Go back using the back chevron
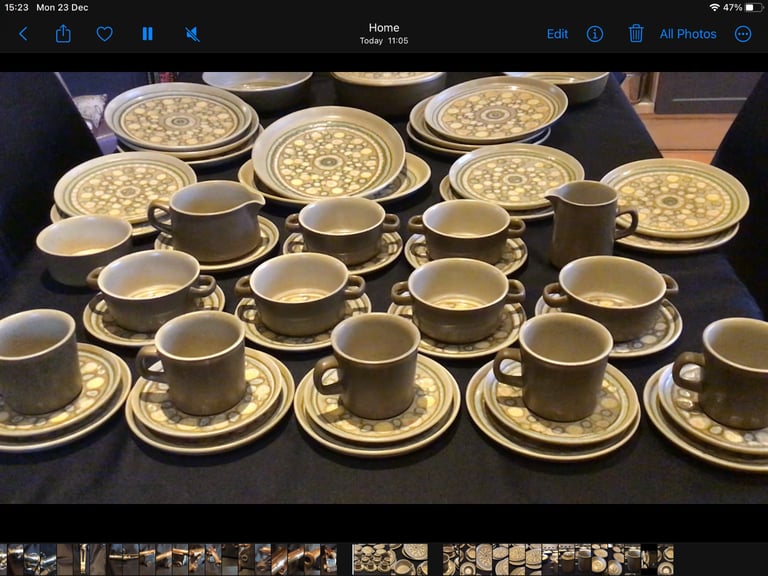Screen dimensions: 768x576 (x=23, y=34)
